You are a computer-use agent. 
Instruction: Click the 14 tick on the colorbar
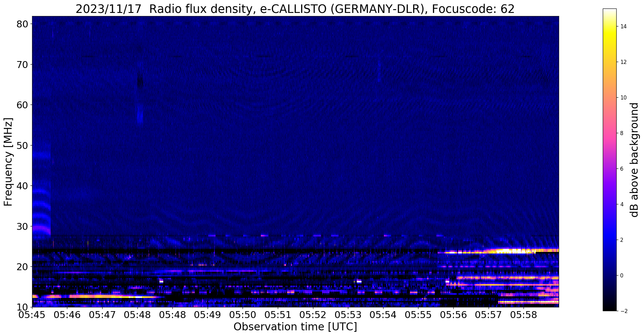623,26
